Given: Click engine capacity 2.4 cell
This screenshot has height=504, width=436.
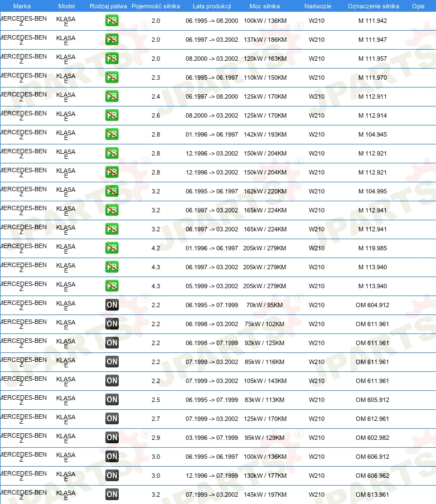Looking at the screenshot, I should coord(156,96).
